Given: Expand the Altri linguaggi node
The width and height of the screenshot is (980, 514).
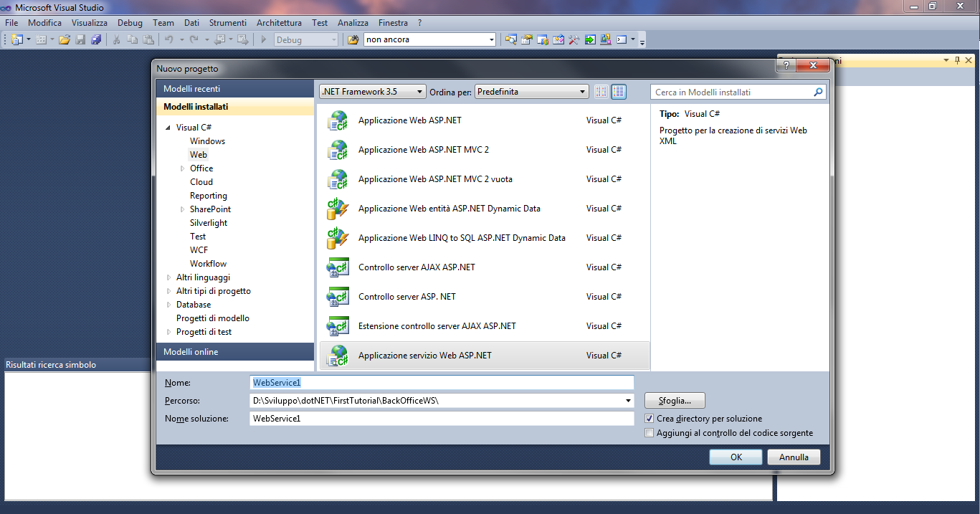Looking at the screenshot, I should coord(168,277).
